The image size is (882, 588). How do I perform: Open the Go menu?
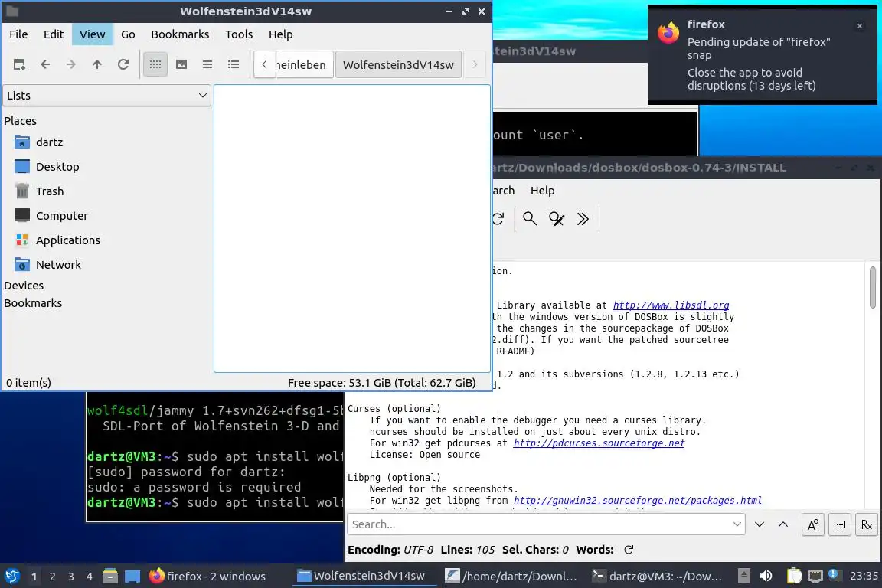point(129,34)
